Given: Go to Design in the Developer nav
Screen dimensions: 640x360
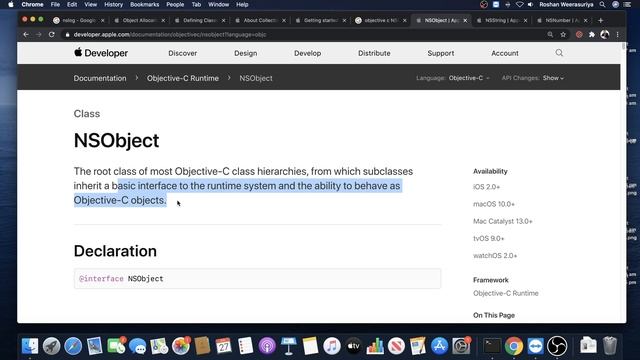Looking at the screenshot, I should [245, 53].
